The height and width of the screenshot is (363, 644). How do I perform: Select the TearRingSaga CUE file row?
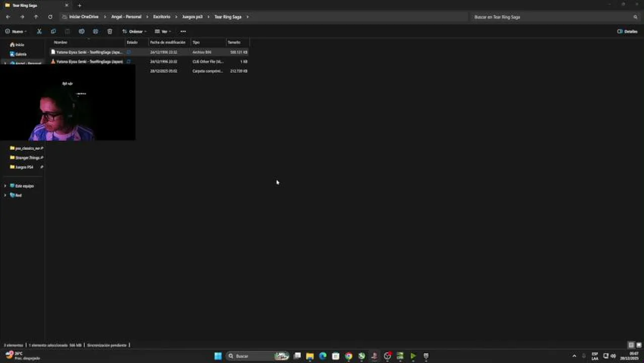click(x=149, y=62)
